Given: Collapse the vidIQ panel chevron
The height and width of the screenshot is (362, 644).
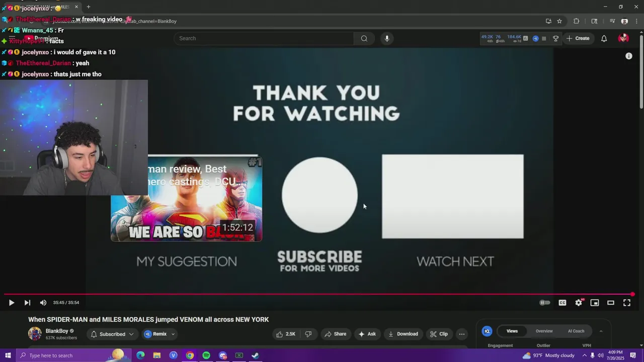Looking at the screenshot, I should tap(601, 331).
